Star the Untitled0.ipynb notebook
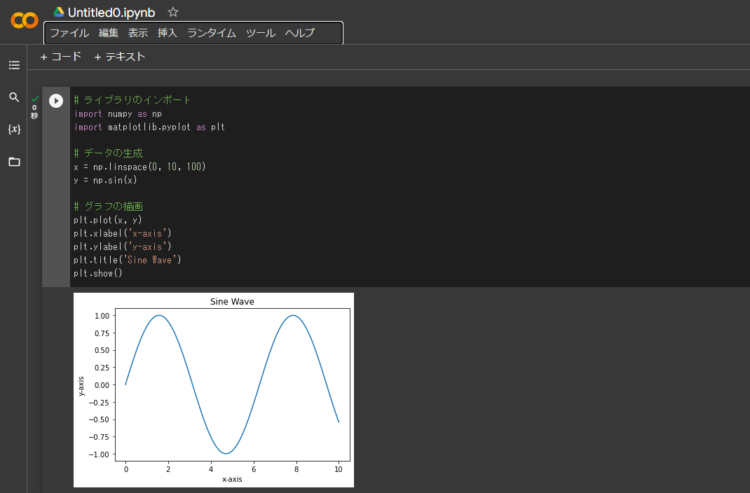The height and width of the screenshot is (493, 750). [173, 12]
